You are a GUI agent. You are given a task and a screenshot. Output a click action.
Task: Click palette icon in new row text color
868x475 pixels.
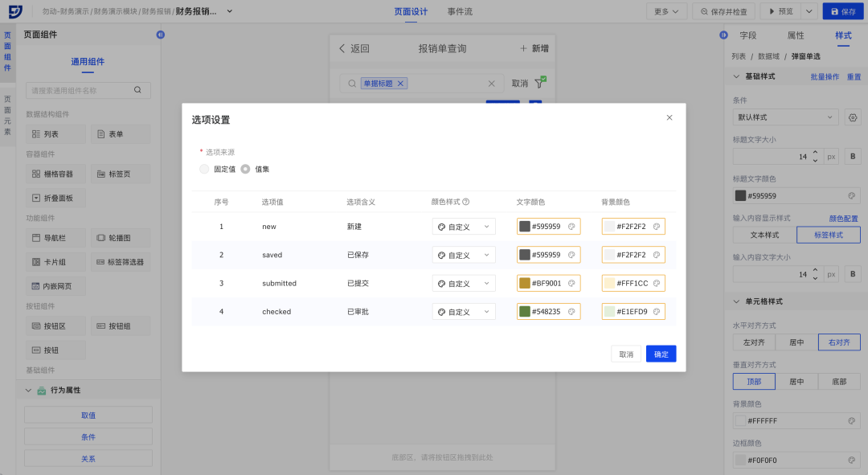pyautogui.click(x=571, y=227)
